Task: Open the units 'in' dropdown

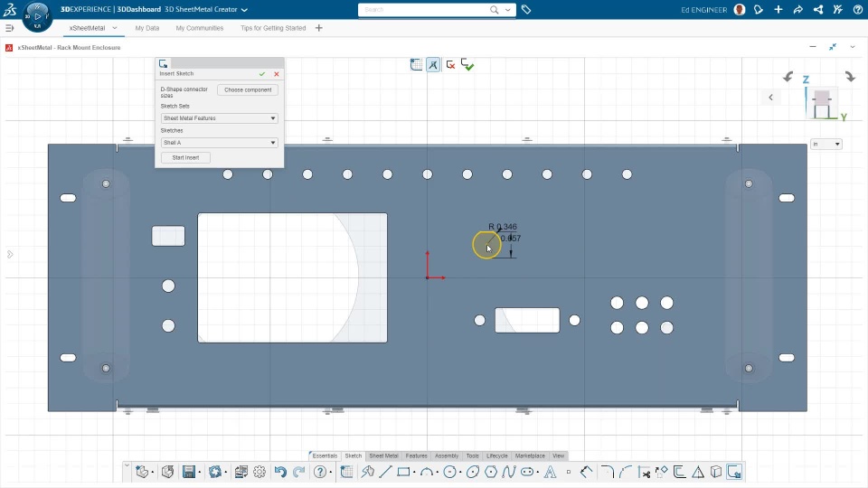Action: pos(826,144)
